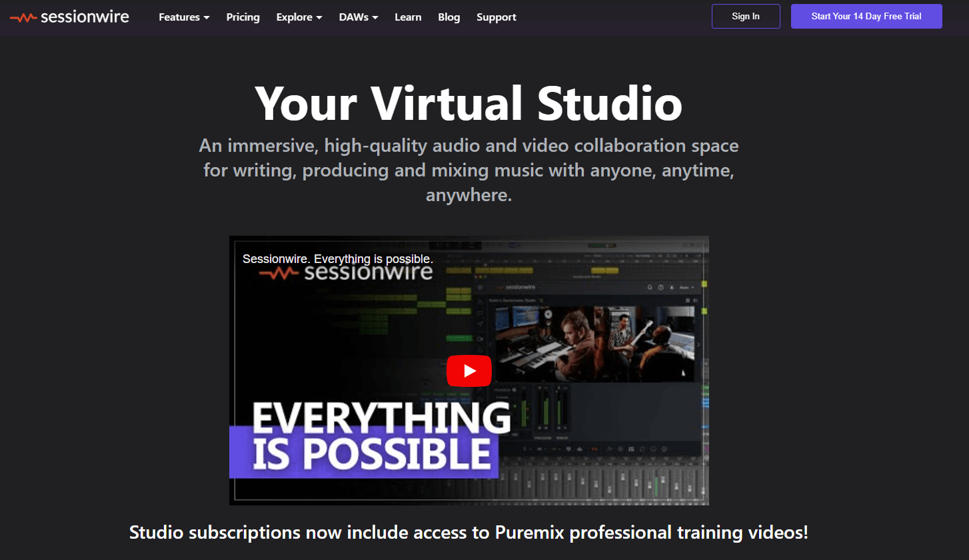
Task: Open the Learn section
Action: coord(408,17)
